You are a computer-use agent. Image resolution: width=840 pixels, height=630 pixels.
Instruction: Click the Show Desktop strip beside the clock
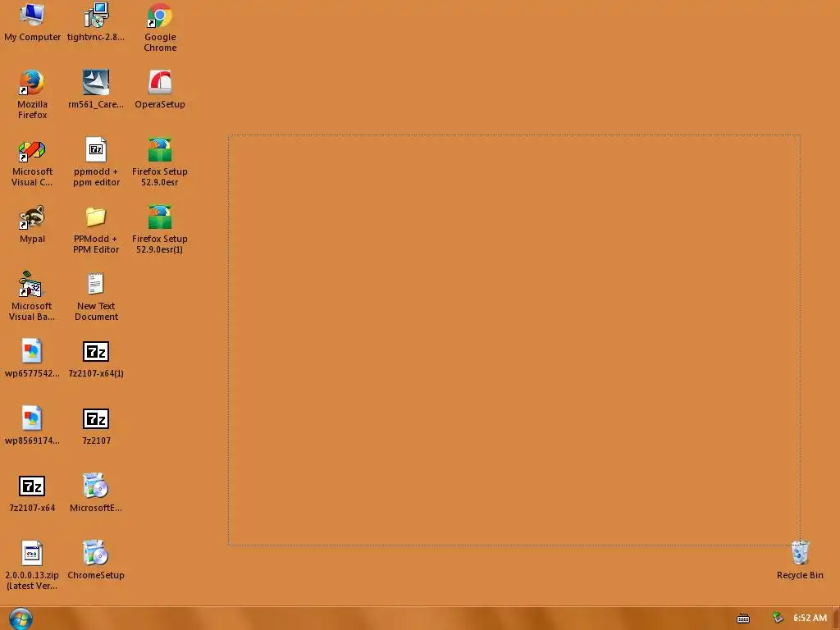836,619
